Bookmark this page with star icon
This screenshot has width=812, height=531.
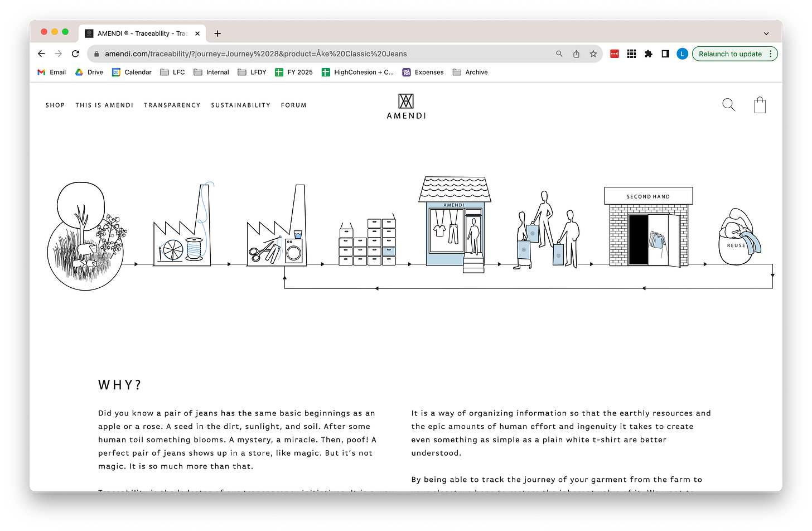point(593,54)
